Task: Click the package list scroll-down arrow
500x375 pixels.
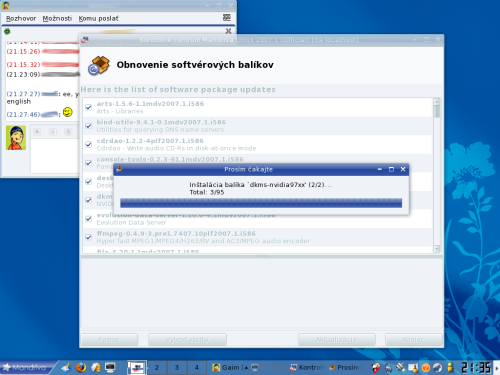Action: 437,249
